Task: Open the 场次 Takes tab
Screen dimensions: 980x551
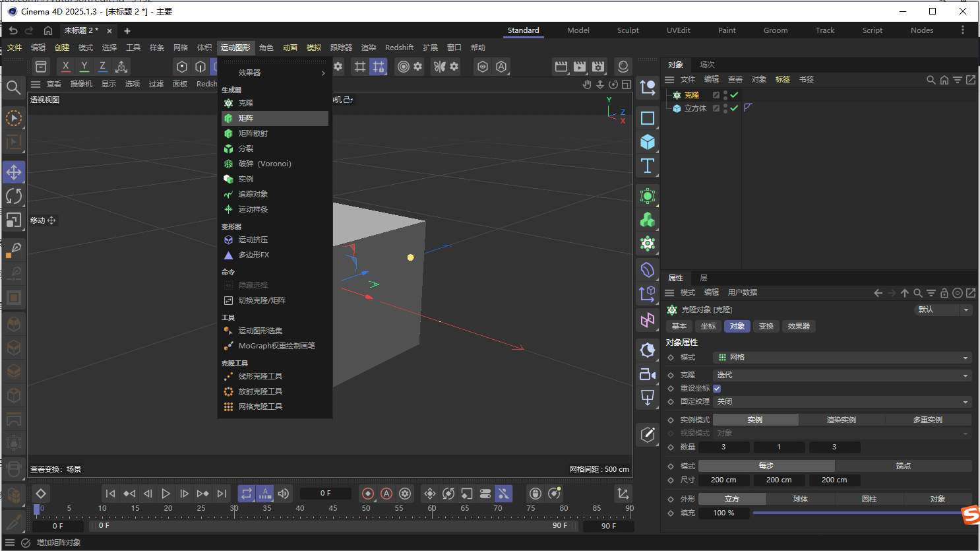Action: 708,65
